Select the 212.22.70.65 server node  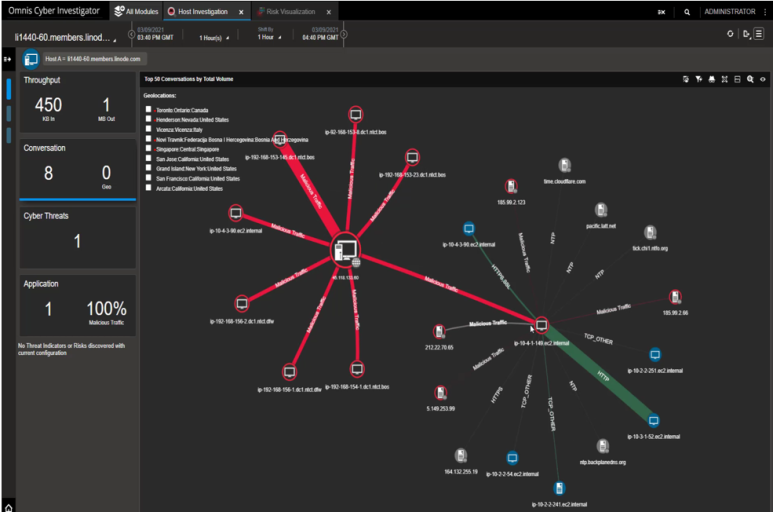coord(439,332)
